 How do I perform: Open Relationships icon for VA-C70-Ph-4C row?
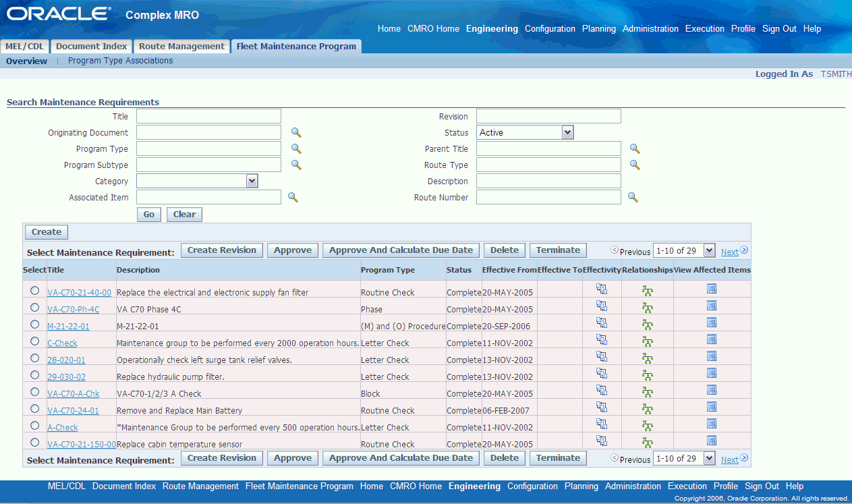[x=648, y=308]
